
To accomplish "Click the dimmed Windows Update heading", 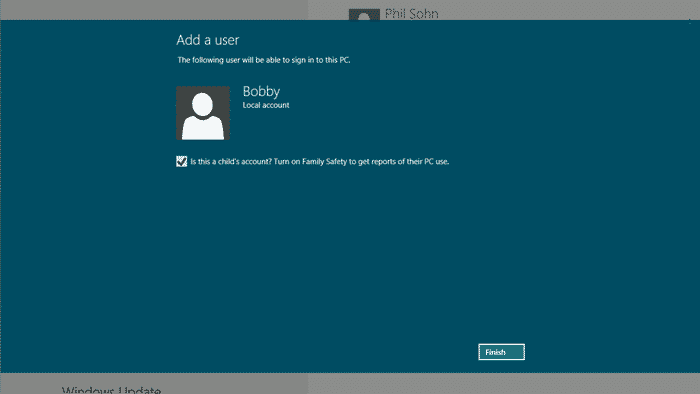I will point(111,389).
